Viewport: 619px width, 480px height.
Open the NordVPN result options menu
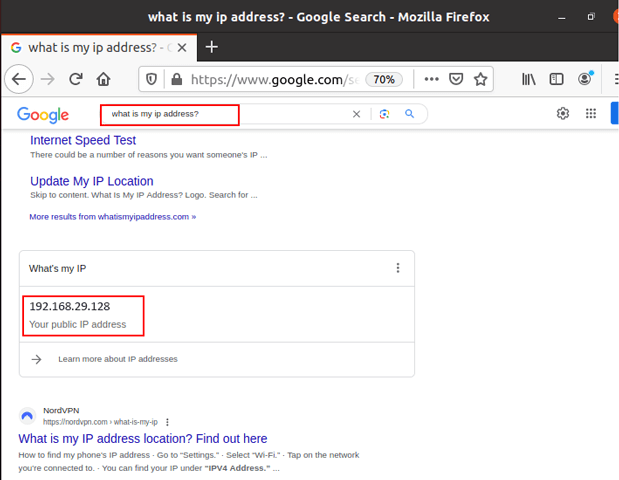click(x=167, y=422)
